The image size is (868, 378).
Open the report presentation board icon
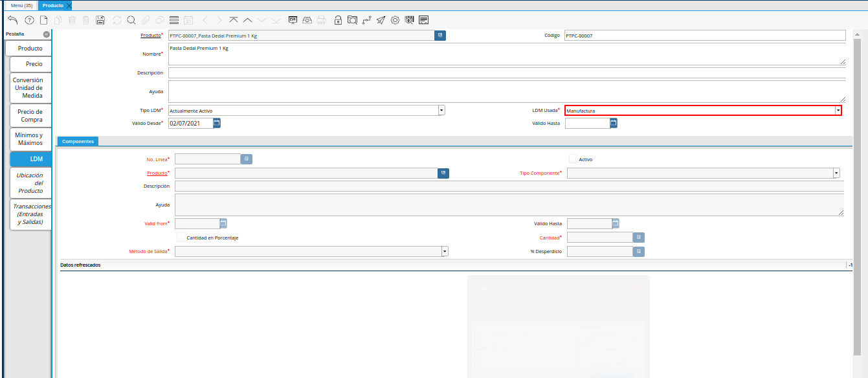[293, 20]
